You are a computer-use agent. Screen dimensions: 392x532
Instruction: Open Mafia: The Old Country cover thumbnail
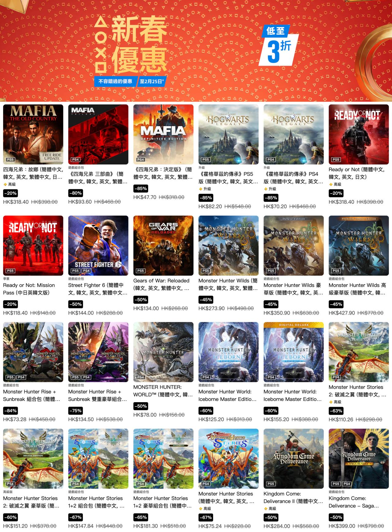tap(33, 134)
